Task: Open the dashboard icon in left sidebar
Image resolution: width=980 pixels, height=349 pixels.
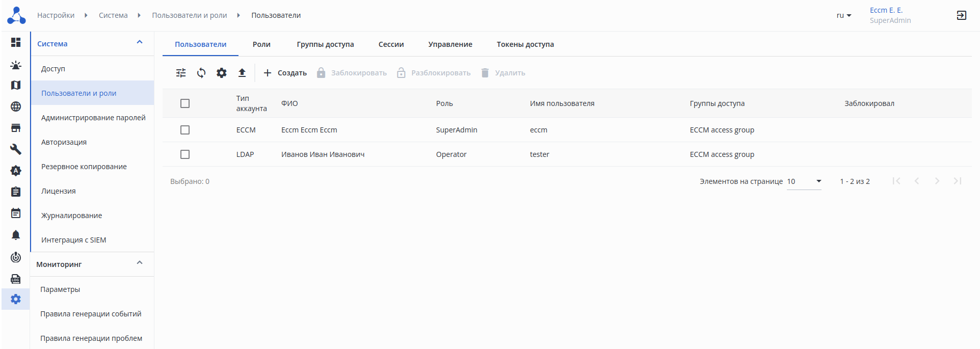Action: (x=16, y=42)
